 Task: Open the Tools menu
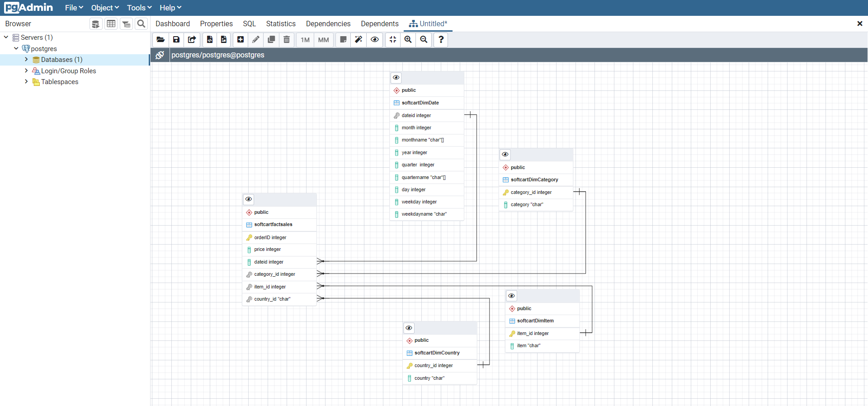(139, 8)
